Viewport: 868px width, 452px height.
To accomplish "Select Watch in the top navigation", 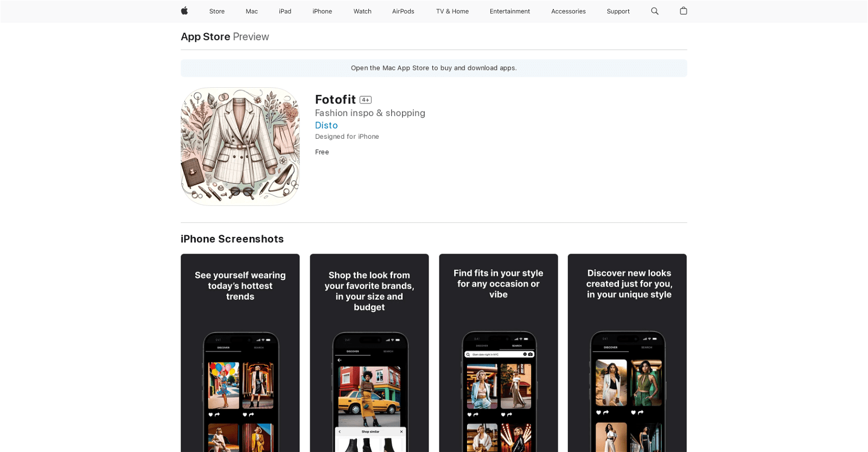I will 362,11.
